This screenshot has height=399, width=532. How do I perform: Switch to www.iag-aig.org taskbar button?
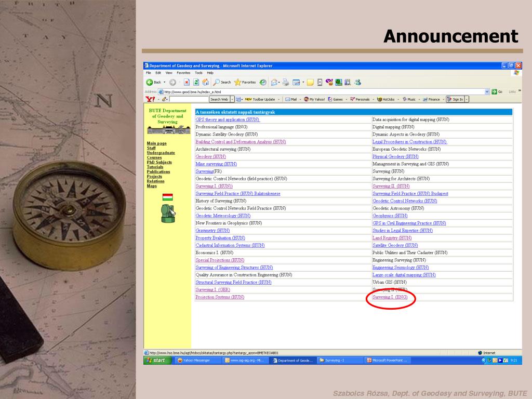click(246, 361)
